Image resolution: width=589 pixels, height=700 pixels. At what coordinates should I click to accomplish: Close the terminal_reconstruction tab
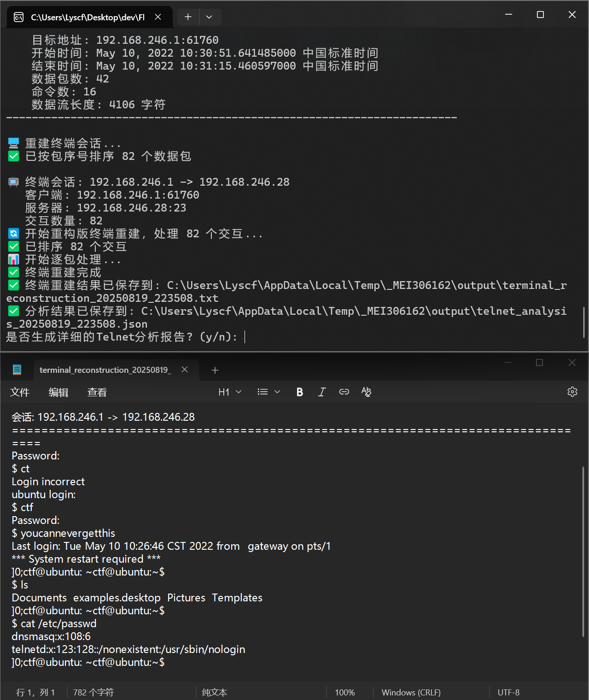click(x=185, y=370)
